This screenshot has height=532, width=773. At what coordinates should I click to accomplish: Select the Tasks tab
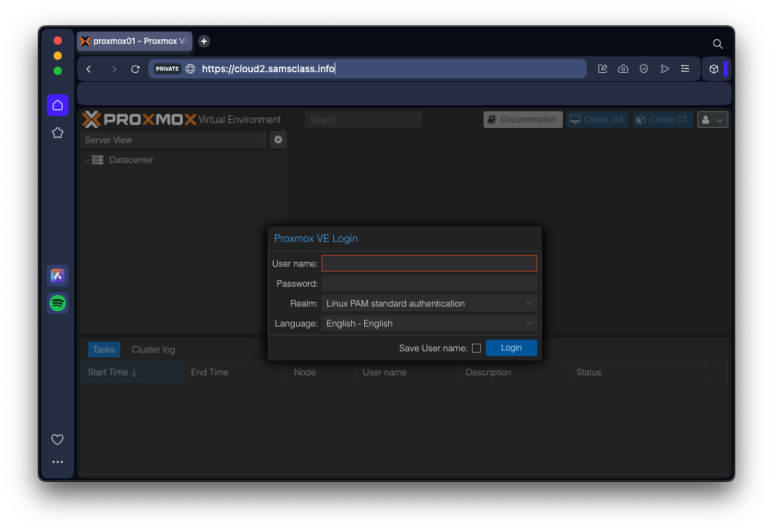click(x=104, y=349)
